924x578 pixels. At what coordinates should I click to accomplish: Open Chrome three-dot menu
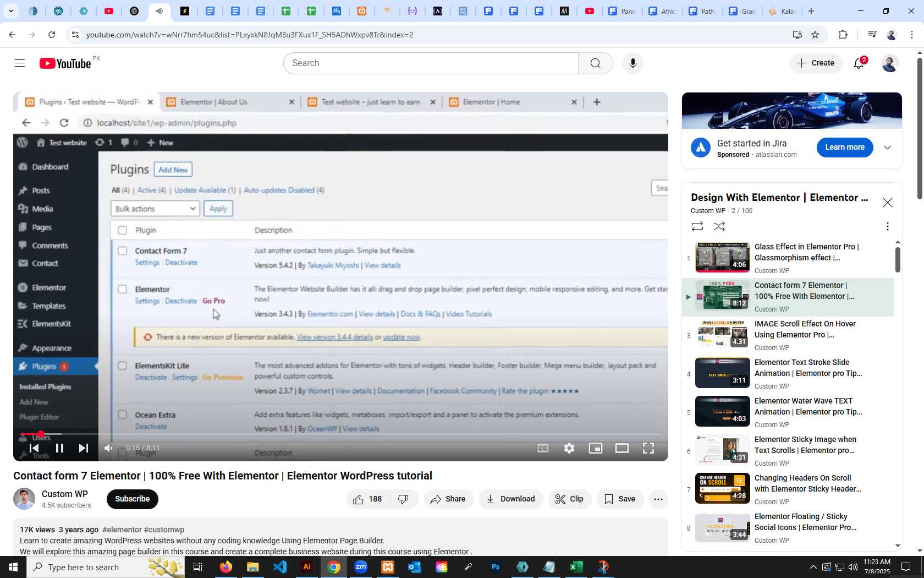[912, 35]
